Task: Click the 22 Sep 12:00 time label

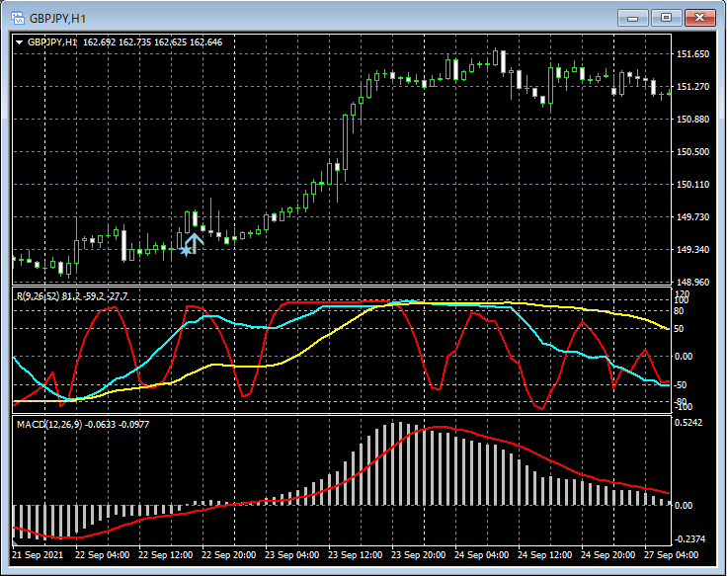Action: [x=165, y=555]
